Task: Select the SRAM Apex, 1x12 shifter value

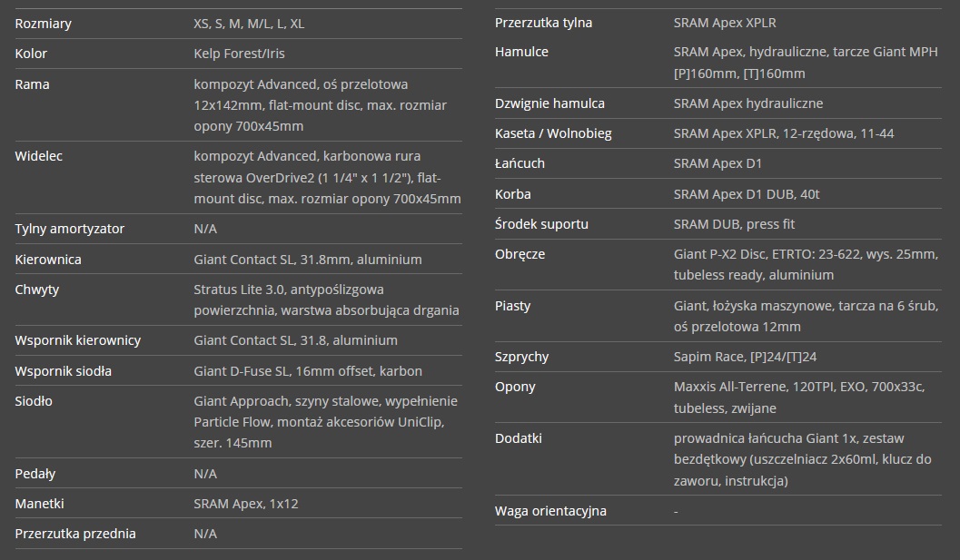Action: 245,504
